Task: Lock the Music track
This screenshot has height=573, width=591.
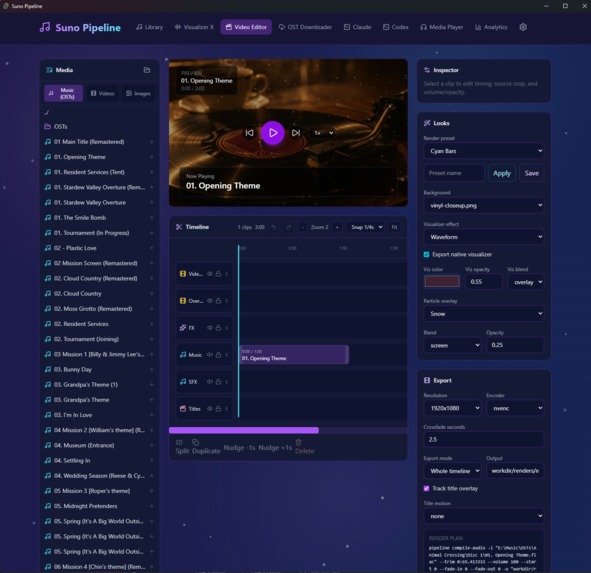Action: (218, 355)
